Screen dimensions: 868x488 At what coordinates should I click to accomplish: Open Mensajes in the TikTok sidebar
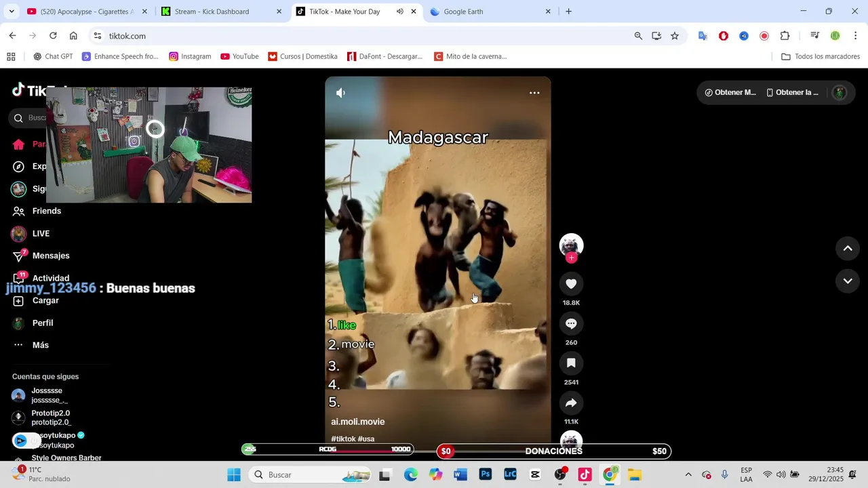coord(51,256)
